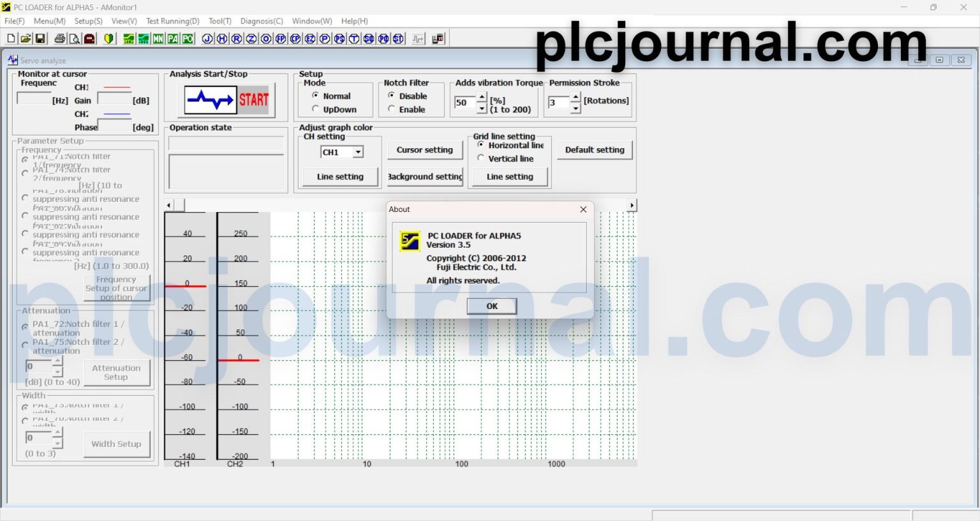Switch grid setting to Vertical line
This screenshot has width=980, height=521.
tap(481, 158)
